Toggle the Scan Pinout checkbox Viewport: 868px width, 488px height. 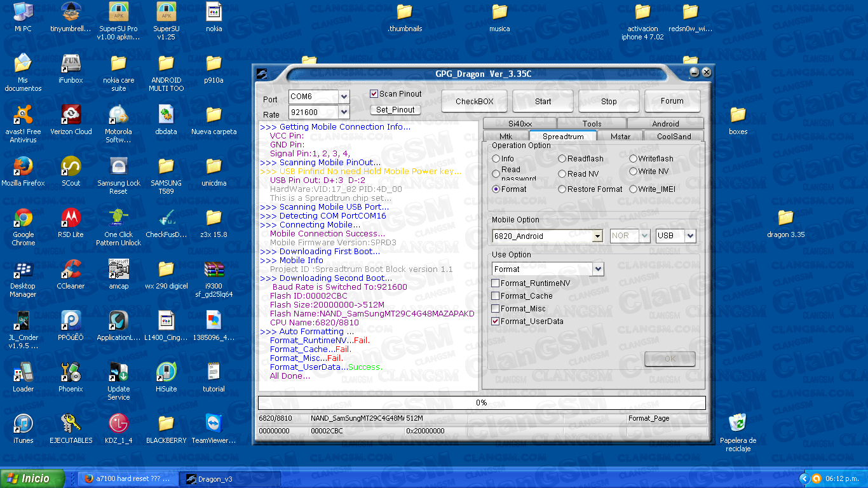click(374, 94)
